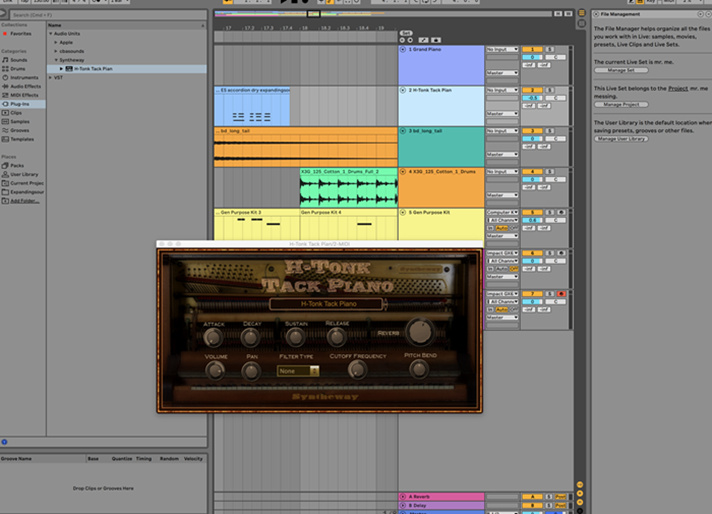This screenshot has height=514, width=712.
Task: Click the groove pool blue preview icon
Action: 5,442
